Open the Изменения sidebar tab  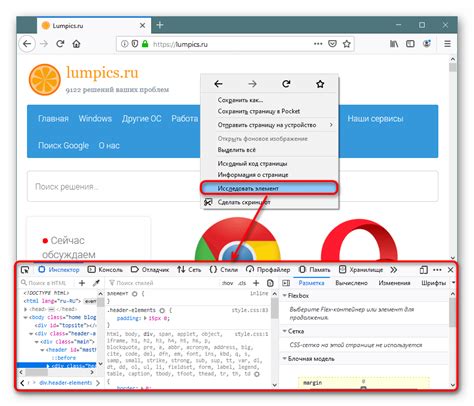click(x=394, y=283)
